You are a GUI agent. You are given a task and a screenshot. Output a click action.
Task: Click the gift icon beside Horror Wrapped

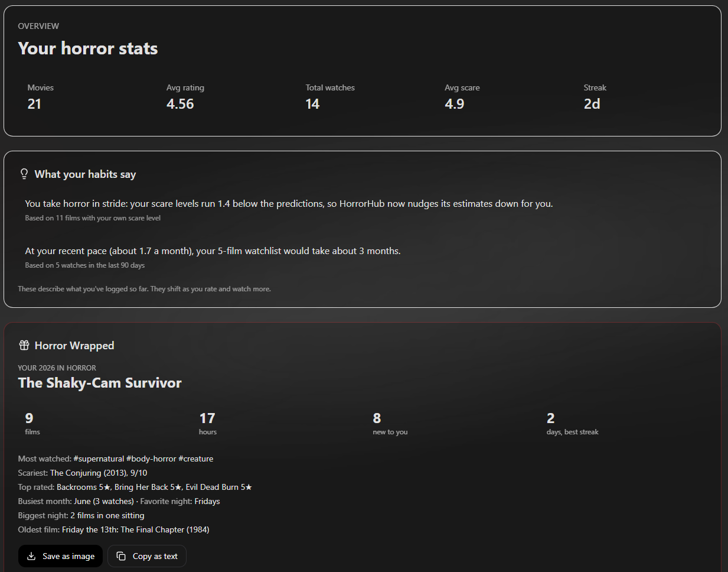24,345
